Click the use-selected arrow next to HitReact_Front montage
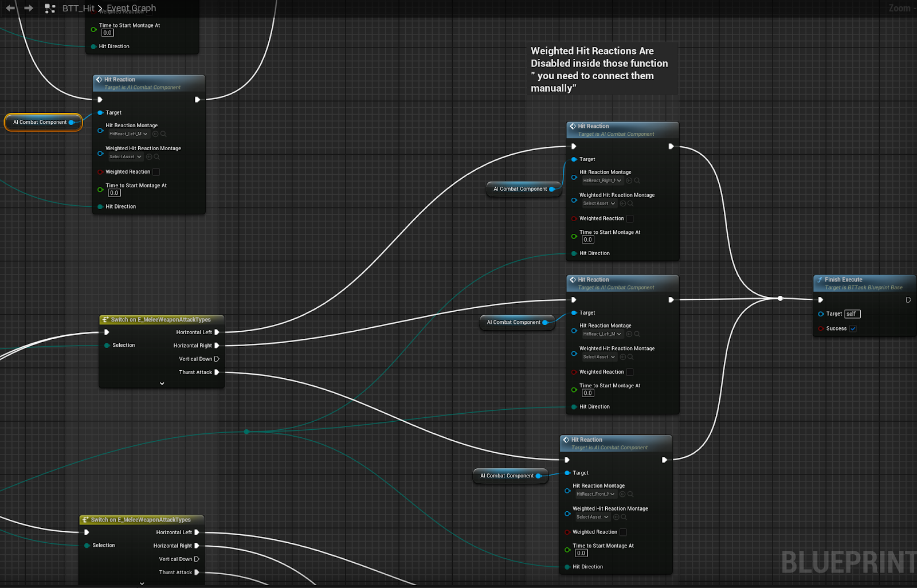Viewport: 917px width, 588px height. point(622,494)
